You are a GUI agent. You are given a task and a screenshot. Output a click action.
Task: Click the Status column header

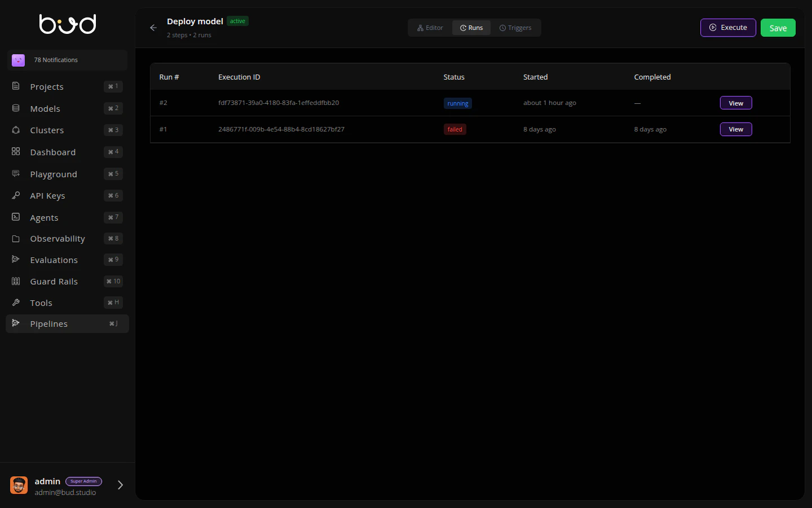[x=454, y=77]
